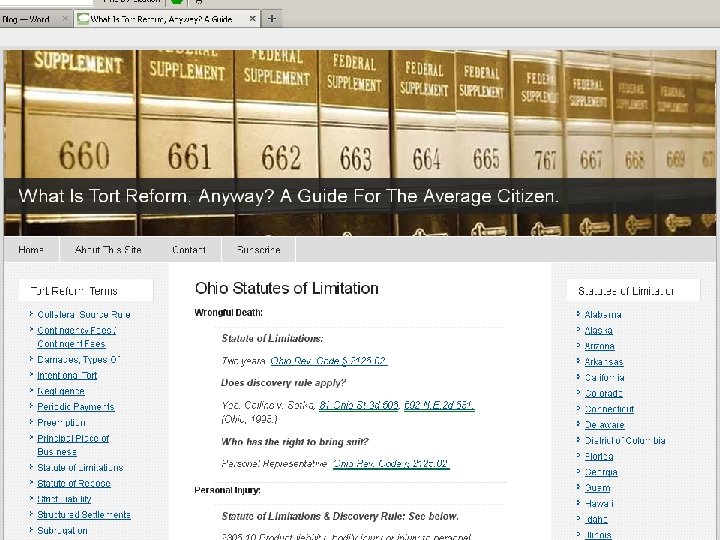720x540 pixels.
Task: Open the Strict Liability link
Action: pos(64,499)
